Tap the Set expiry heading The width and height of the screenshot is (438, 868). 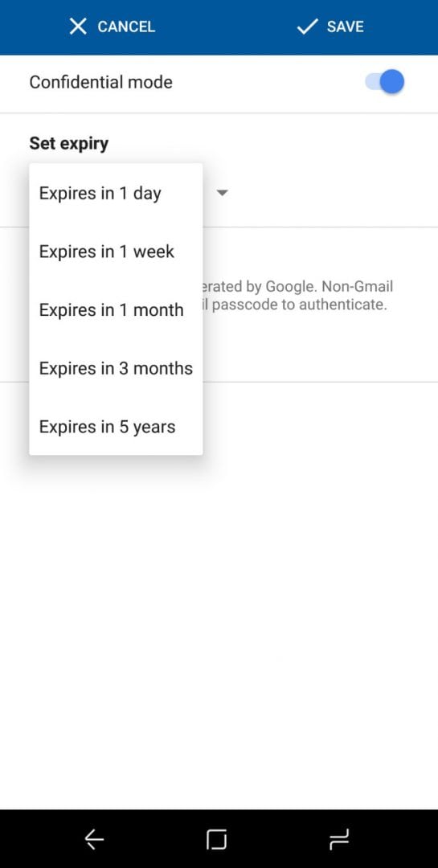pyautogui.click(x=68, y=143)
